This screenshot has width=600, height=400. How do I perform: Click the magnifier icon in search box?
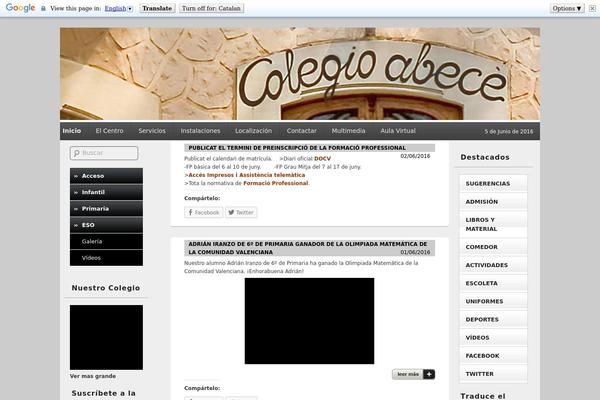(x=76, y=153)
